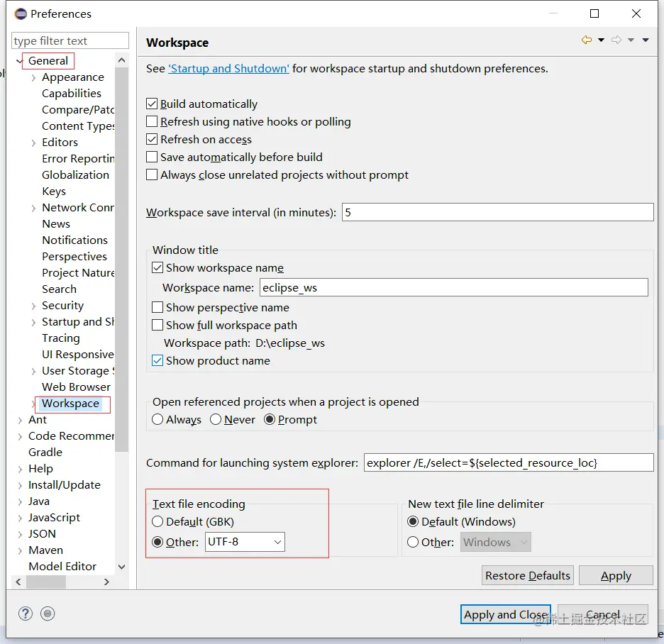
Task: Click the tree scroll down arrow
Action: (x=121, y=567)
